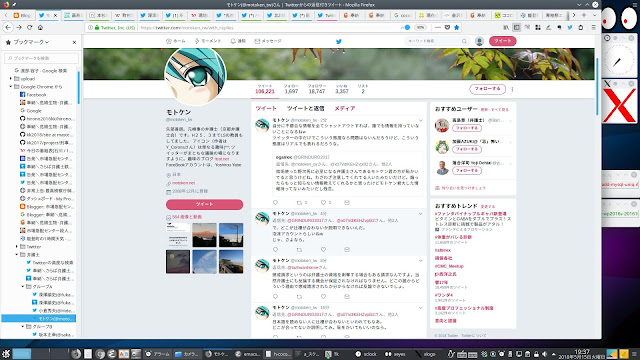640x360 pixels.
Task: Close the active Twitter browser tab
Action: click(x=56, y=16)
